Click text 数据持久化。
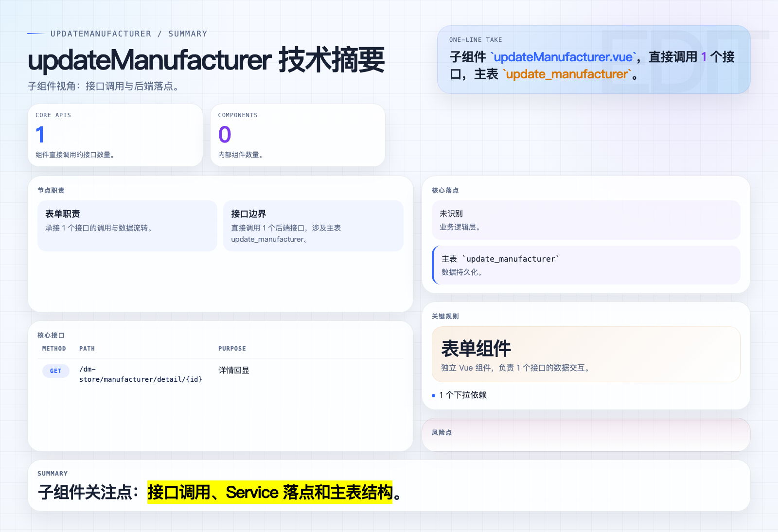Viewport: 778px width, 532px height. click(463, 272)
